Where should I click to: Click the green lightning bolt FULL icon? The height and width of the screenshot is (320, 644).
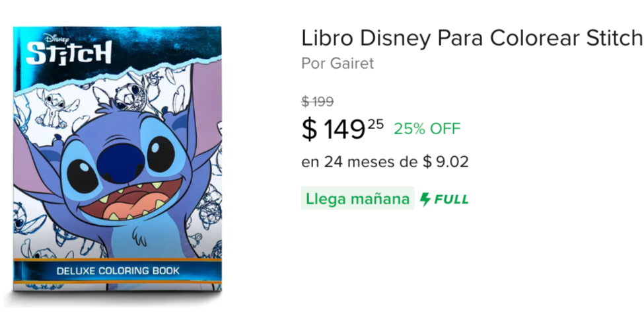tap(425, 200)
